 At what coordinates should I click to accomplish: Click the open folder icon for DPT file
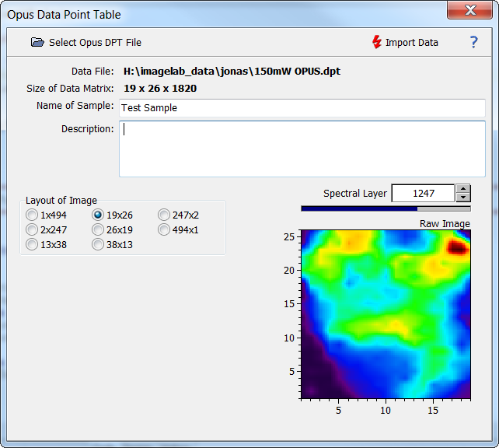pos(37,43)
